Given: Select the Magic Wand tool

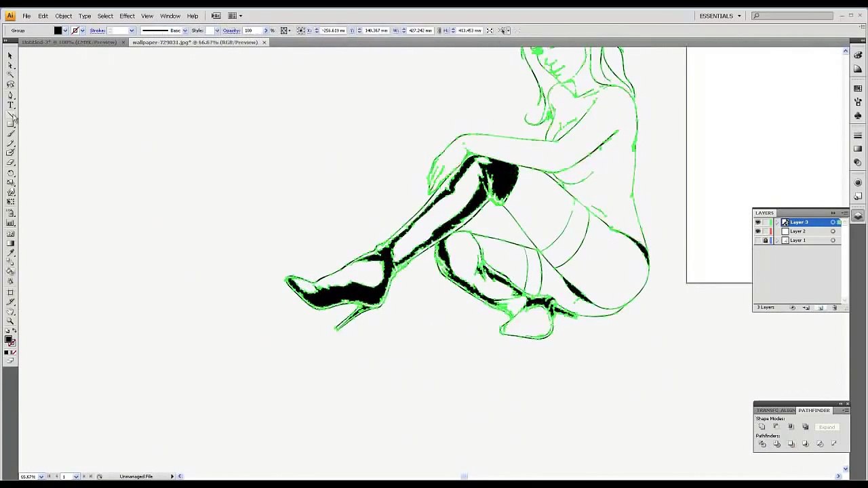Looking at the screenshot, I should (10, 75).
